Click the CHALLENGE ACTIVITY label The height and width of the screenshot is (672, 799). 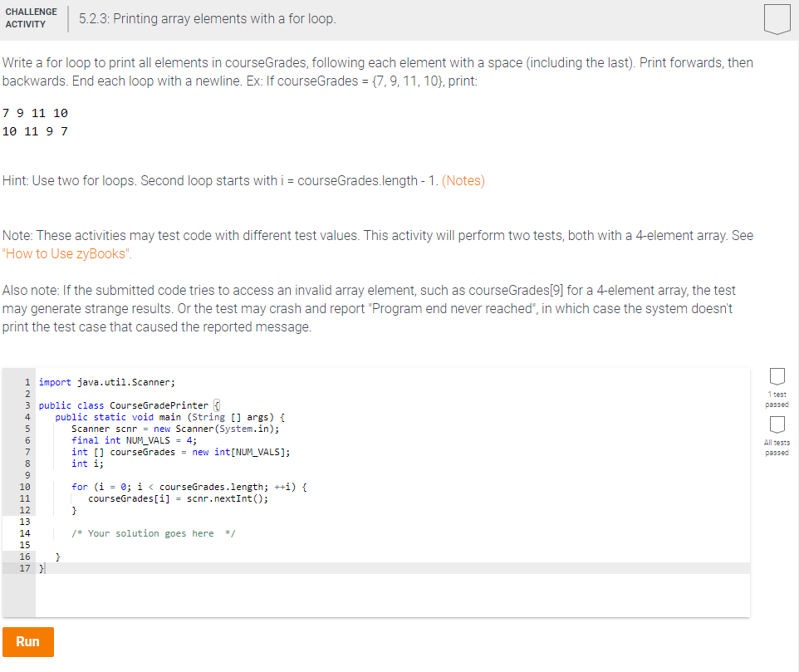(31, 19)
